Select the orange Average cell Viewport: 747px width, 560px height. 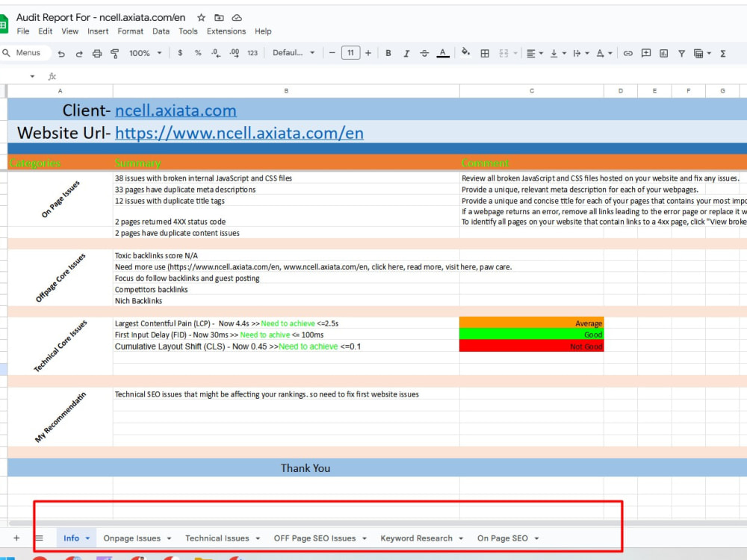pyautogui.click(x=531, y=323)
